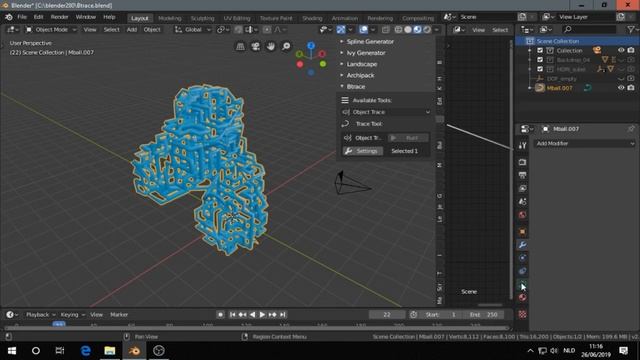
Task: Open the View Layer properties tab
Action: (x=522, y=188)
